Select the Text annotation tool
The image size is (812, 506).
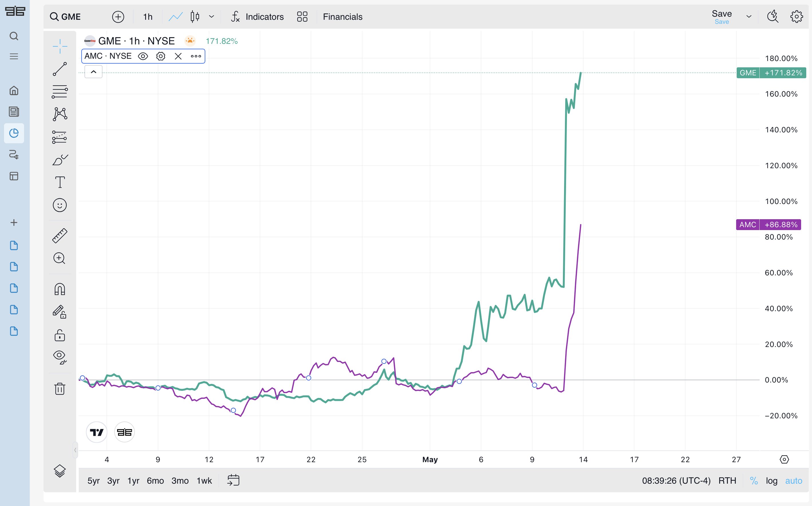[x=60, y=183]
